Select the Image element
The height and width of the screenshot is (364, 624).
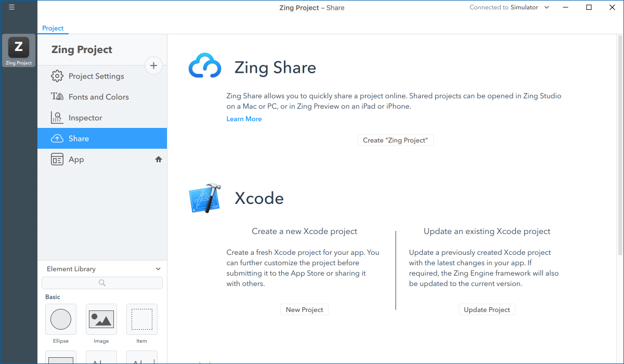[x=101, y=319]
